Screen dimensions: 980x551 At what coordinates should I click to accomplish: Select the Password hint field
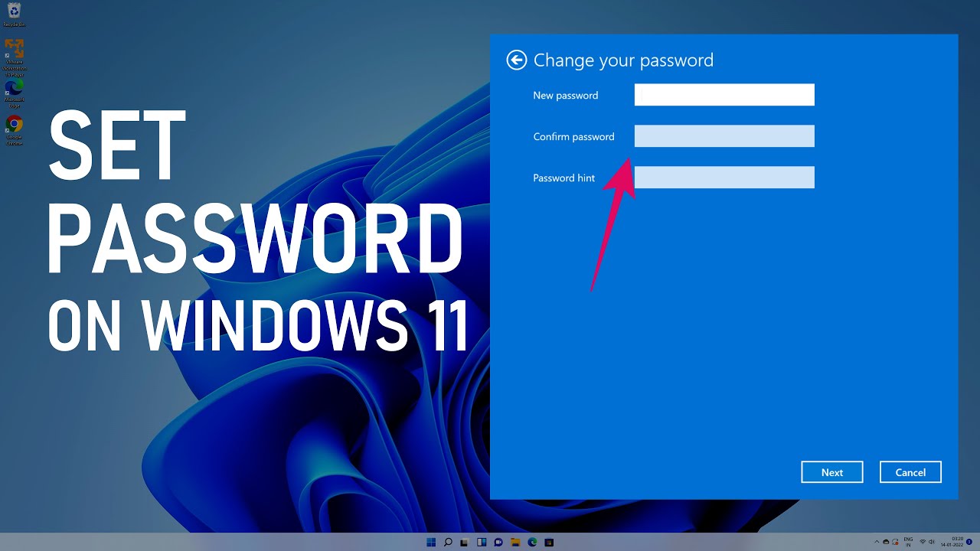coord(724,178)
